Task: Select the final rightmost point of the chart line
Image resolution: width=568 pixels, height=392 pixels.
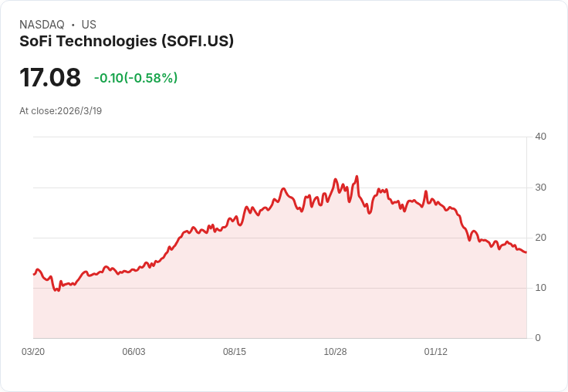Action: point(526,252)
